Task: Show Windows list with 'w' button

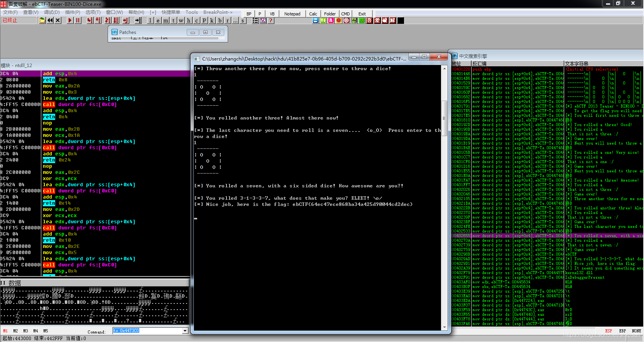Action: 181,20
